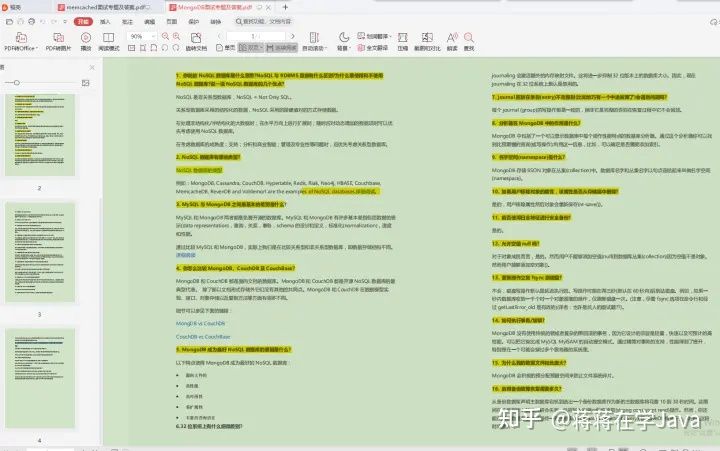The height and width of the screenshot is (451, 720).
Task: Select the 旋转文档 rotate document tool
Action: (196, 41)
